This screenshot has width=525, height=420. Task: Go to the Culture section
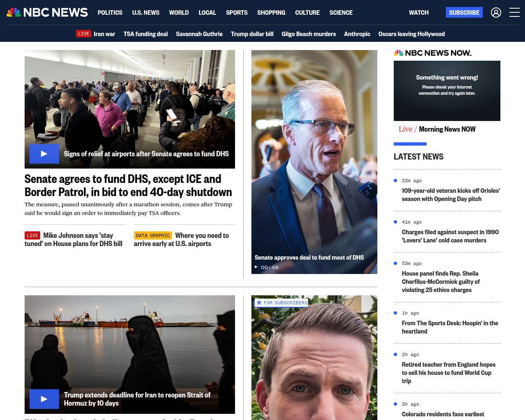pos(307,13)
